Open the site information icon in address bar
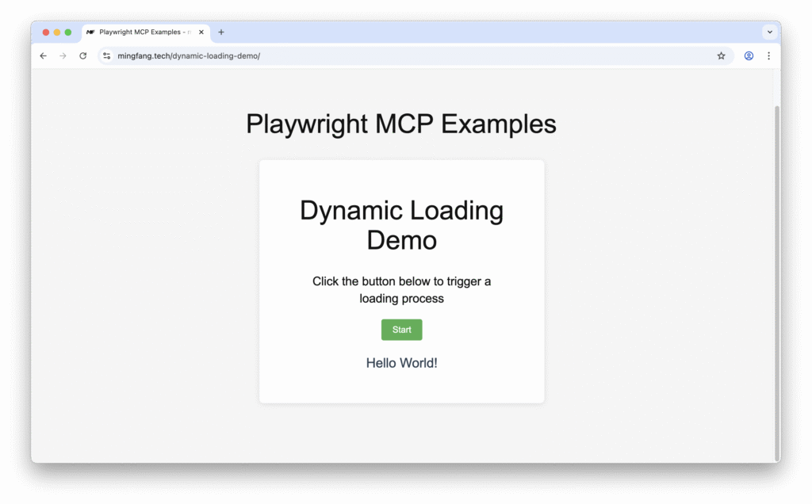 click(x=106, y=55)
